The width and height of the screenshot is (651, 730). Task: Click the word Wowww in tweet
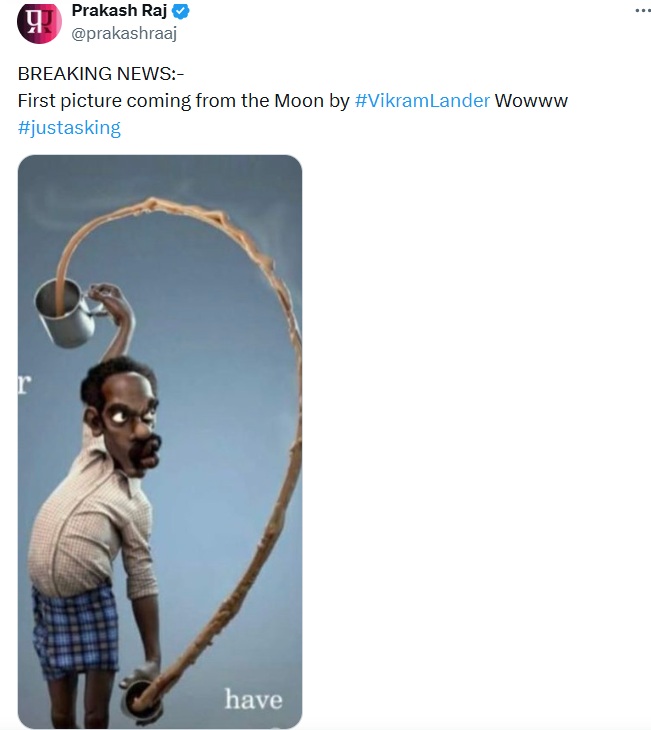point(531,101)
